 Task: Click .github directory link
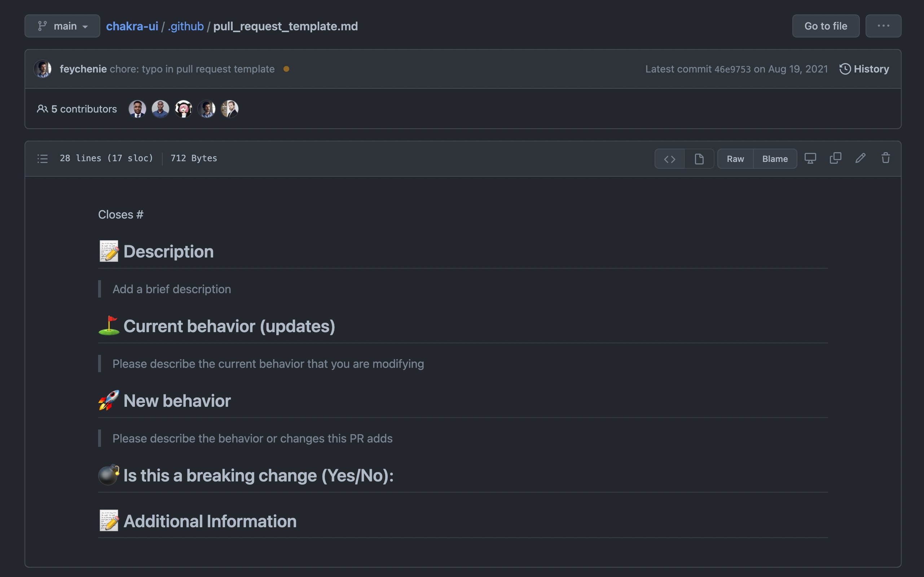185,26
